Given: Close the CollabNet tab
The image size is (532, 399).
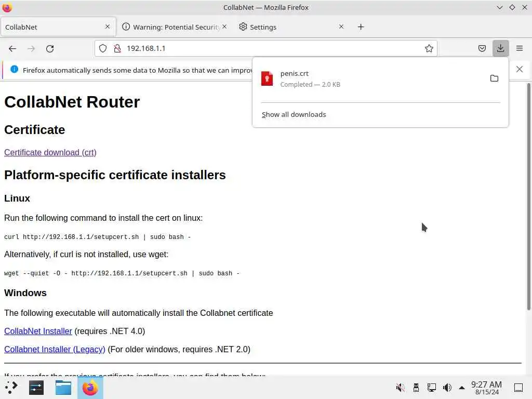Looking at the screenshot, I should coord(108,26).
